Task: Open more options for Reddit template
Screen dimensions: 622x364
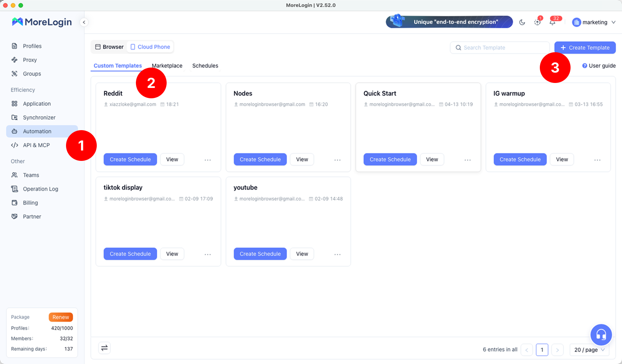Action: click(208, 160)
